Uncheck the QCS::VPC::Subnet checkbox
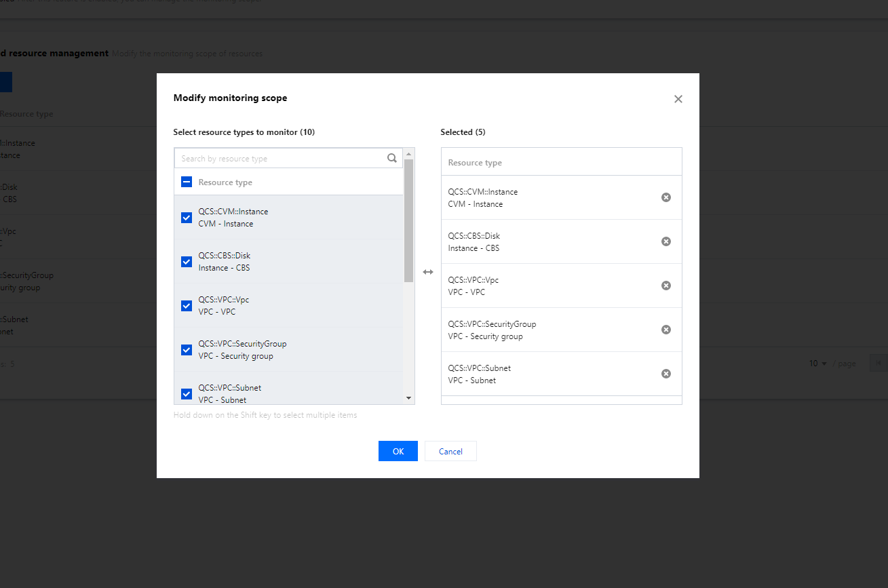This screenshot has height=588, width=888. tap(187, 393)
